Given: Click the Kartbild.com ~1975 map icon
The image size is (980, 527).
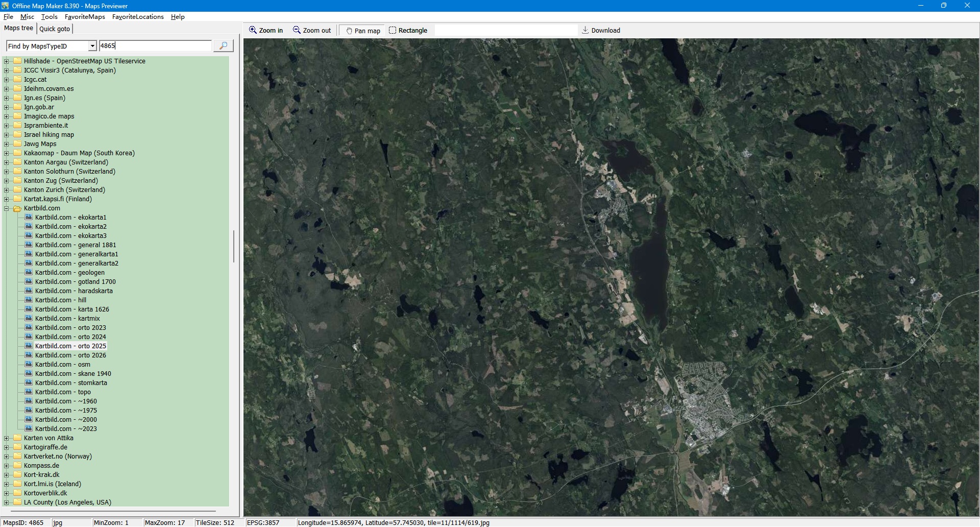Looking at the screenshot, I should tap(29, 410).
